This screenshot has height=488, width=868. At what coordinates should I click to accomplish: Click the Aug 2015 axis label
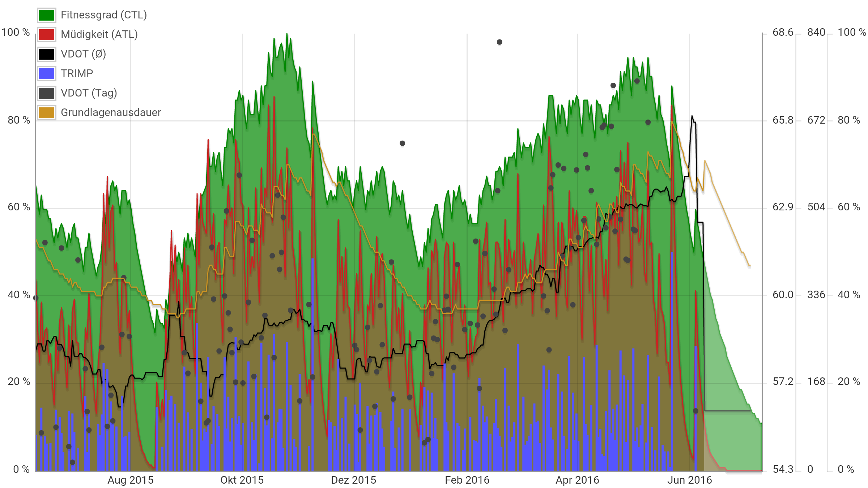tap(131, 480)
